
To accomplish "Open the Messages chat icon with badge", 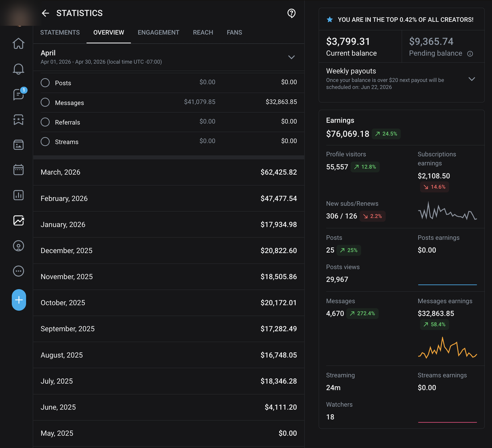I will pos(19,94).
